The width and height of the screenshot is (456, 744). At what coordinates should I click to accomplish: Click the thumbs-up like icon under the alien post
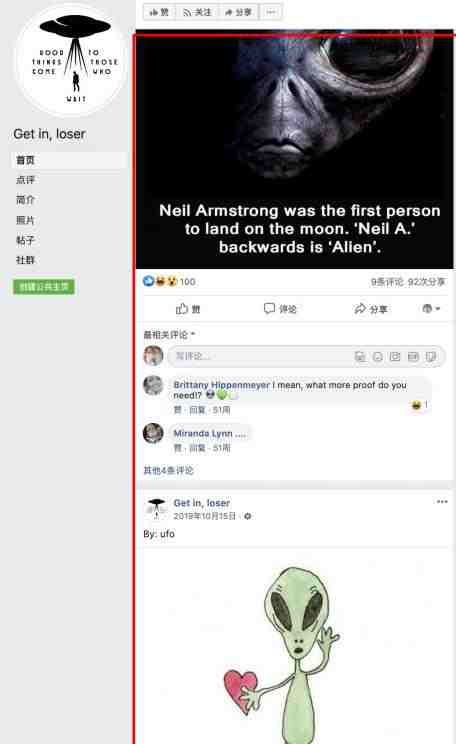(182, 309)
